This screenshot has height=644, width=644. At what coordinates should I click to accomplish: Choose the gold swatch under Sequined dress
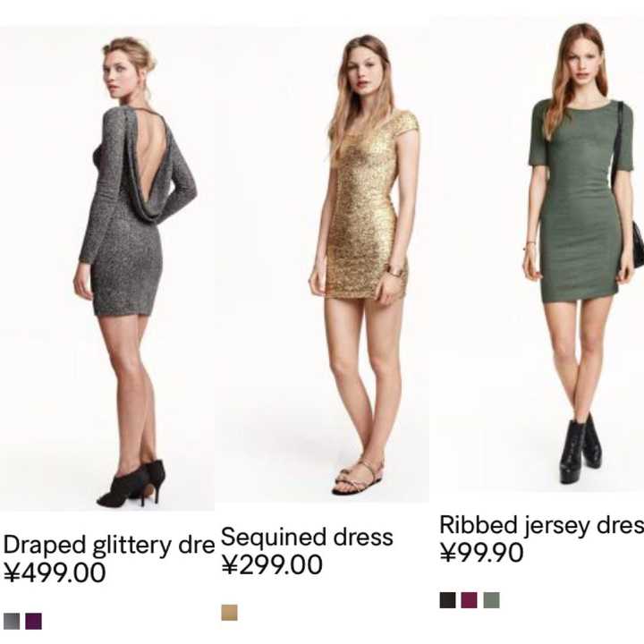[229, 613]
